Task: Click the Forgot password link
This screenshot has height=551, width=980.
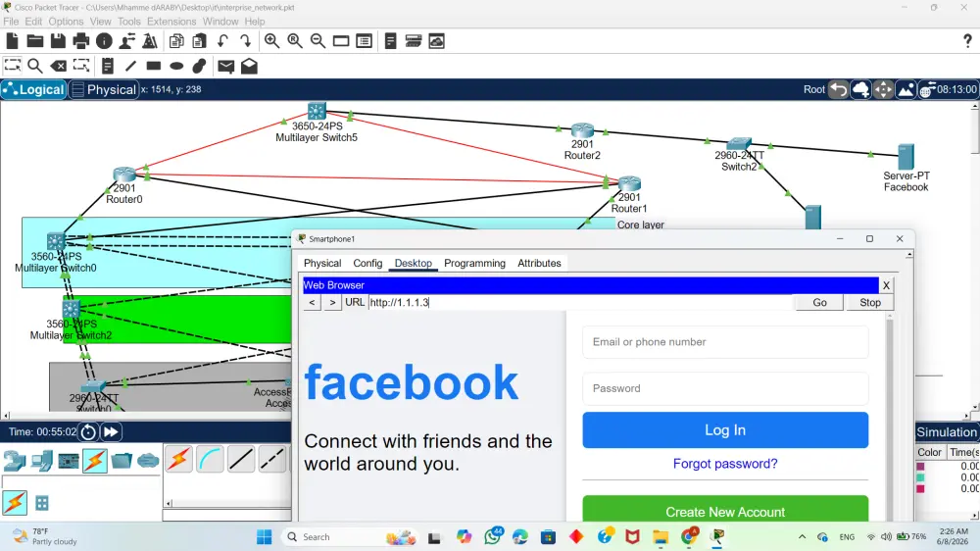Action: pos(725,464)
